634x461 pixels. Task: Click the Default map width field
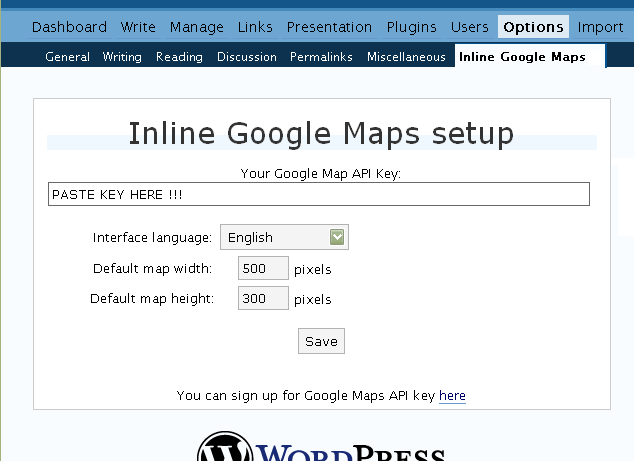point(263,268)
